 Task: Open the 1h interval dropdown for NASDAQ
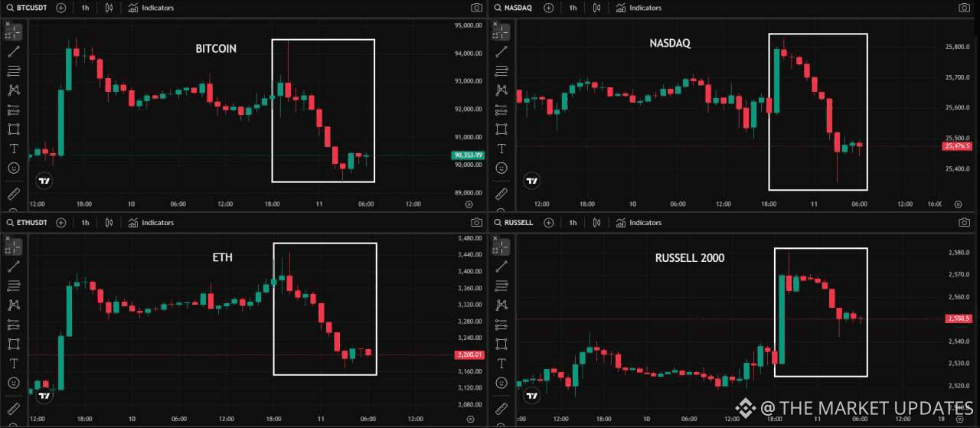tap(573, 8)
